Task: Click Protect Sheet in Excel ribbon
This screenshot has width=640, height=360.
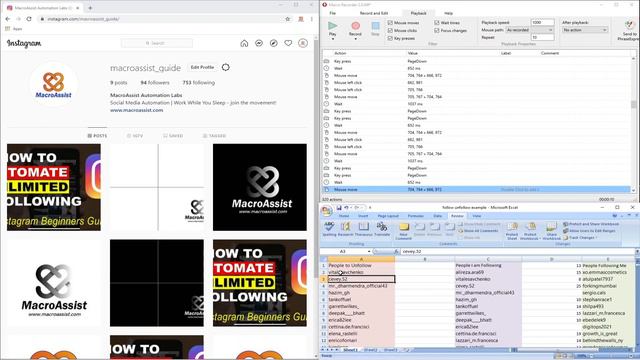Action: (x=512, y=231)
